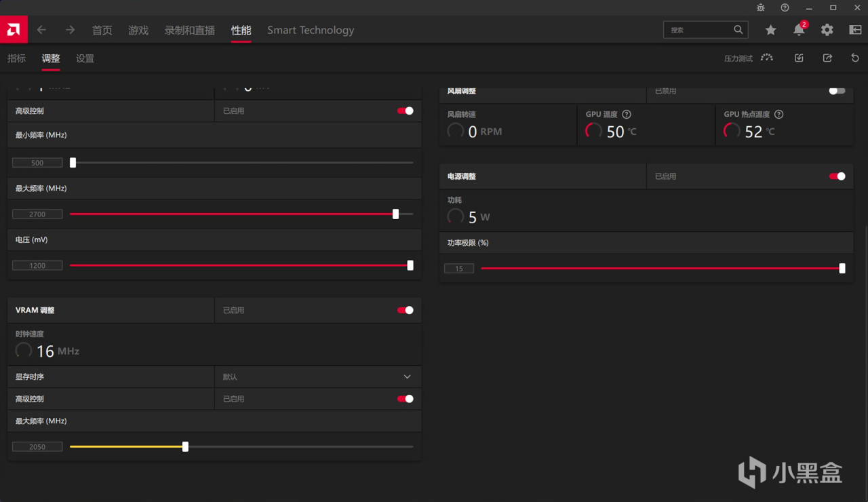Click the AMD logo icon
The width and height of the screenshot is (868, 502).
click(x=14, y=30)
